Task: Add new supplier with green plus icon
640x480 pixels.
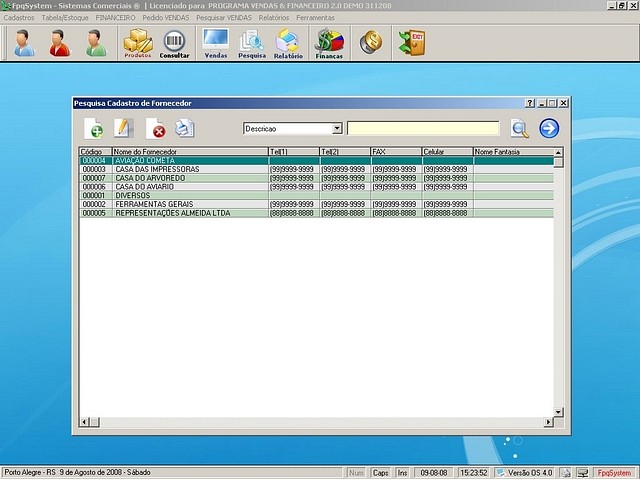Action: (x=93, y=128)
